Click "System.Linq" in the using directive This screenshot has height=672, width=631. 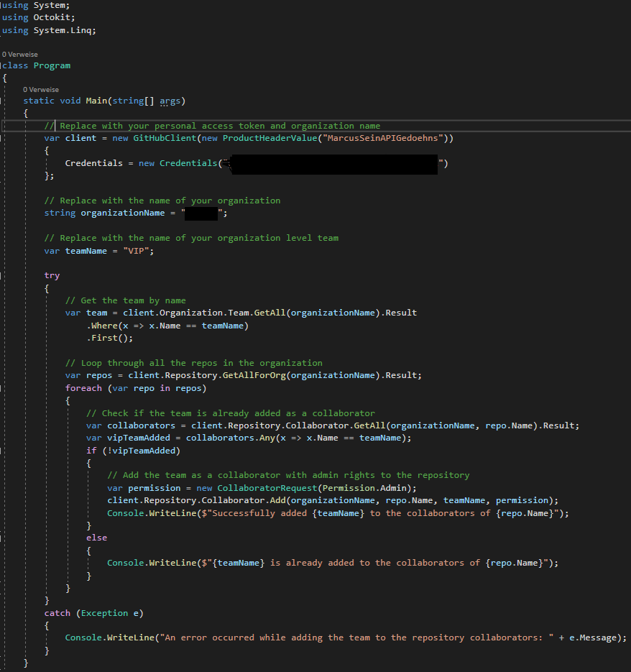point(62,30)
